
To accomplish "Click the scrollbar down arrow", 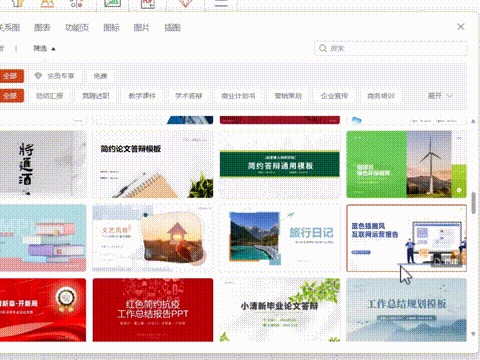I will (x=473, y=333).
